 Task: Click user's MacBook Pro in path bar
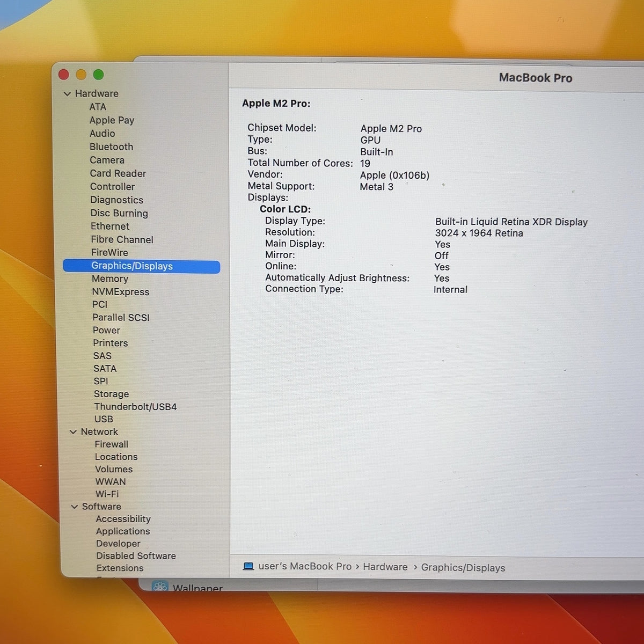coord(305,566)
